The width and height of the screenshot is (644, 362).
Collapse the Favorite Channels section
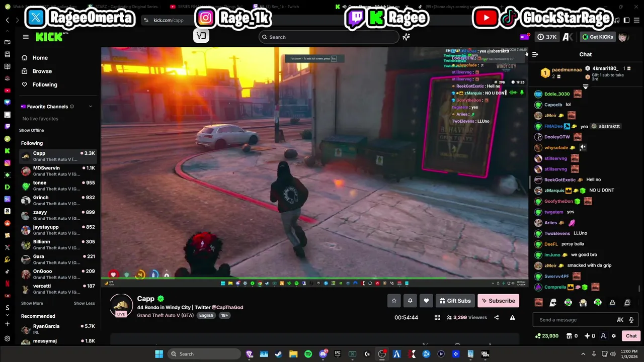(x=91, y=107)
